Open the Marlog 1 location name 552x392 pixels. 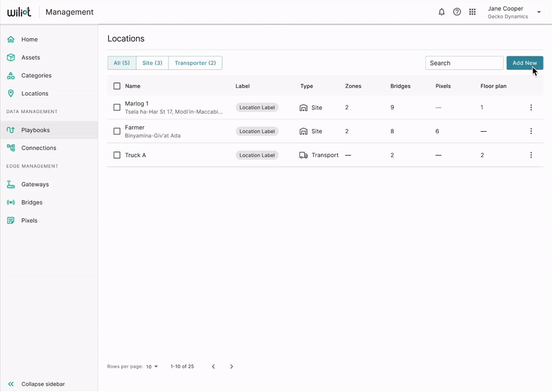point(137,103)
